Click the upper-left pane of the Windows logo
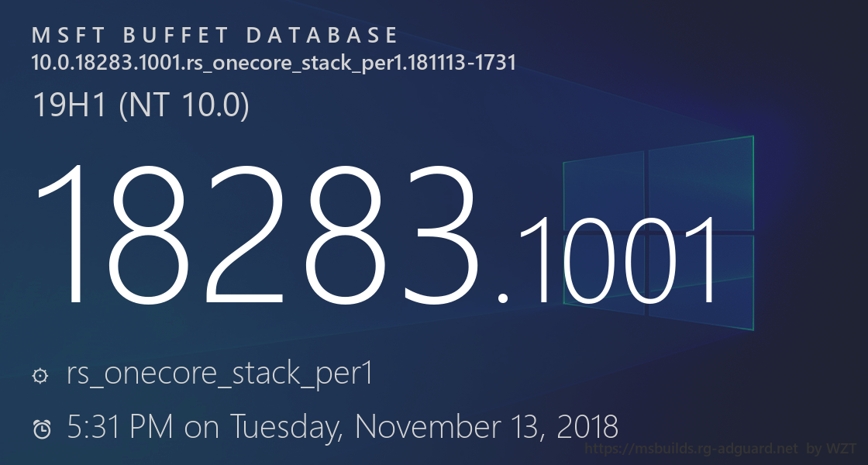 point(604,191)
